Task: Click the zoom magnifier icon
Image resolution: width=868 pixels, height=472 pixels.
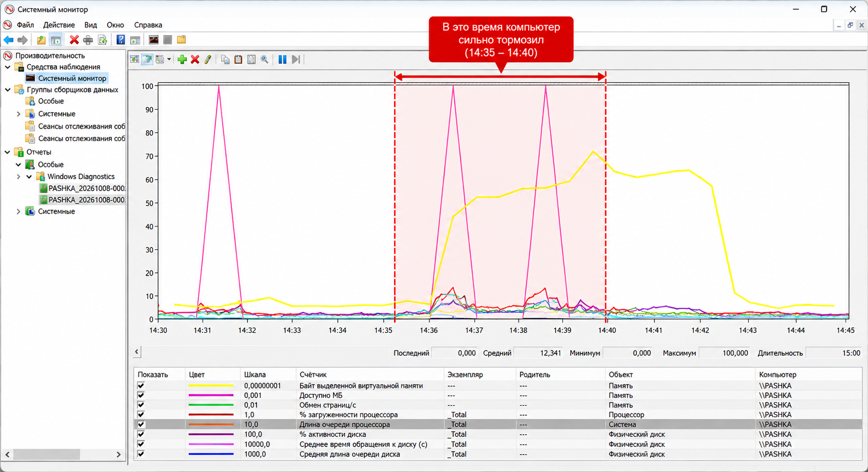Action: click(x=264, y=59)
